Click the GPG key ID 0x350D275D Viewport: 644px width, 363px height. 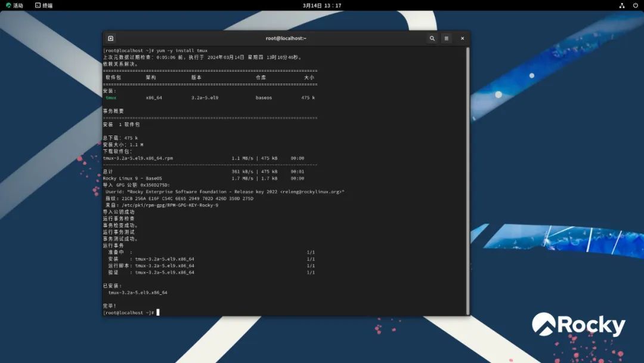point(155,185)
